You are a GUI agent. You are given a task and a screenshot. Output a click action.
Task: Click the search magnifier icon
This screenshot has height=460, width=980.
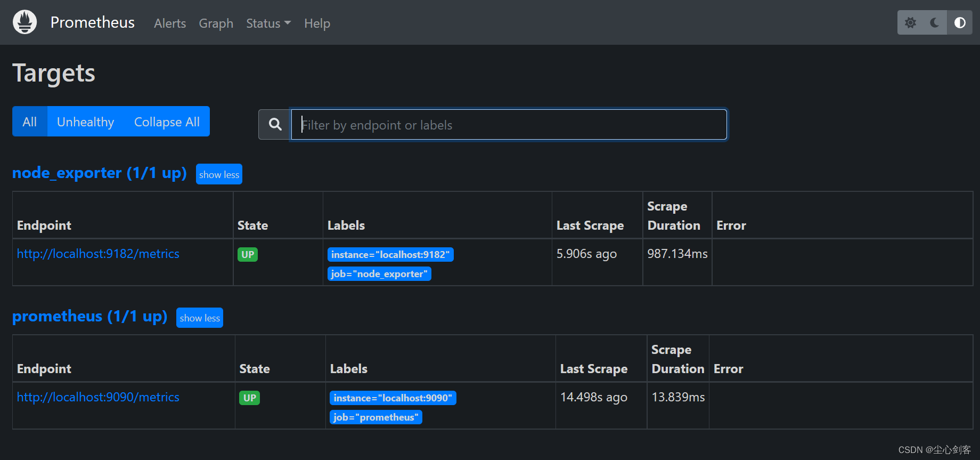(x=275, y=125)
